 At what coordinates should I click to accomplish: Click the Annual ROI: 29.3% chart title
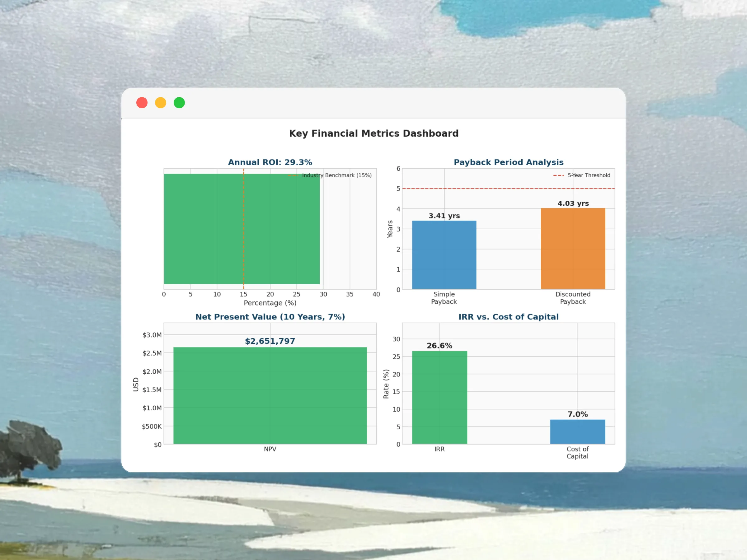[270, 162]
